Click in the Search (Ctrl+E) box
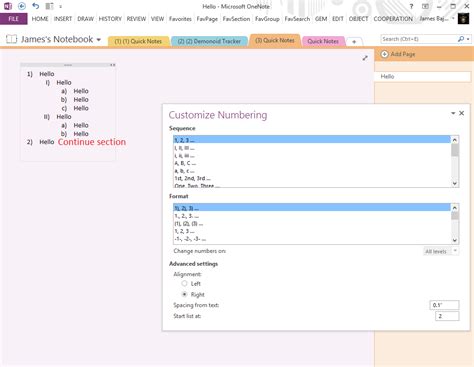Screen dimensions: 474x367 pyautogui.click(x=418, y=39)
